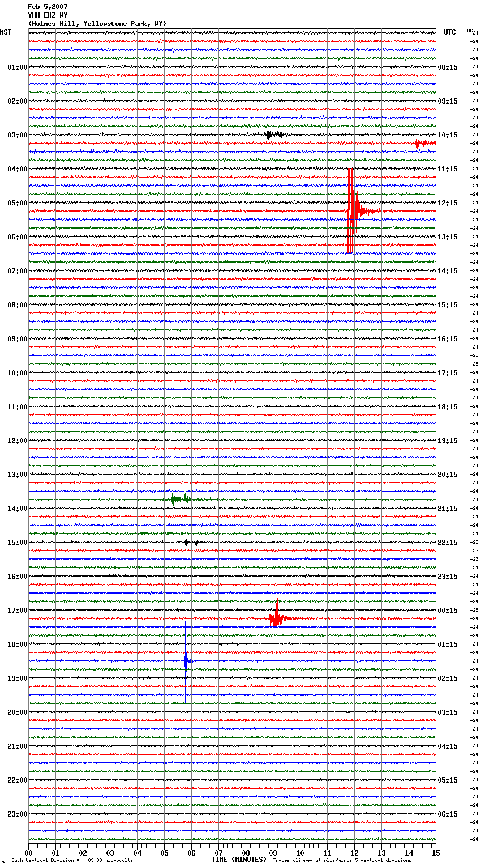Select the "06:00" MST time label
The width and height of the screenshot is (481, 868).
pos(18,237)
